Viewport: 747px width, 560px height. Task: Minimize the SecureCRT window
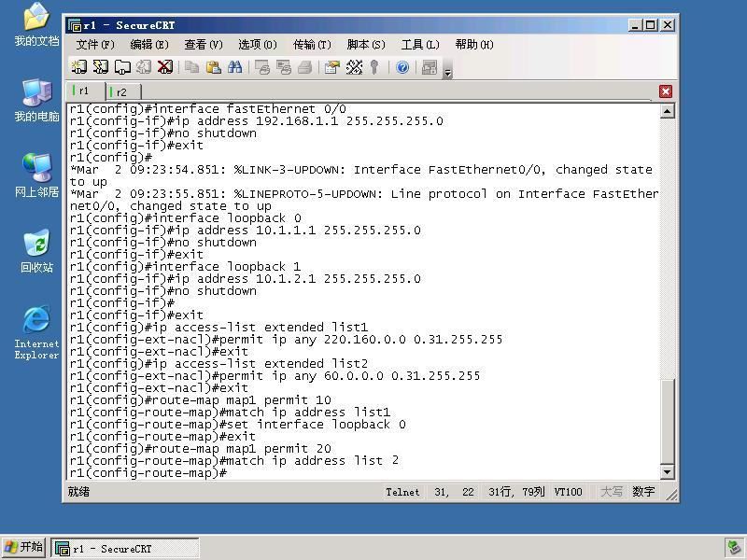(x=635, y=25)
